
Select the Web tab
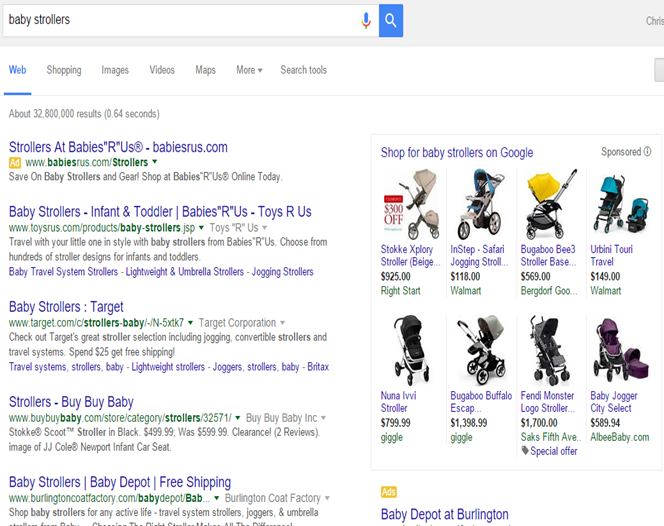[x=17, y=70]
